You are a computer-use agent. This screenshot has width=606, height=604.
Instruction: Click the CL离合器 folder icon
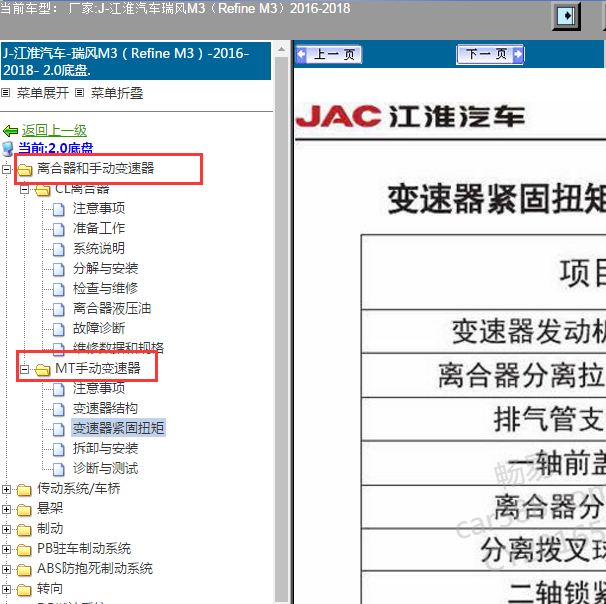43,190
